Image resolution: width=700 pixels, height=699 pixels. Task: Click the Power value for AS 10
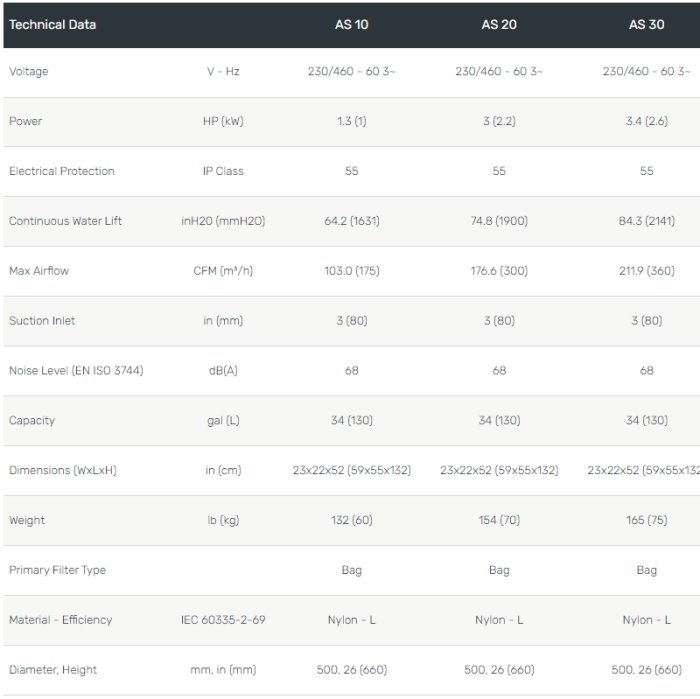[351, 121]
